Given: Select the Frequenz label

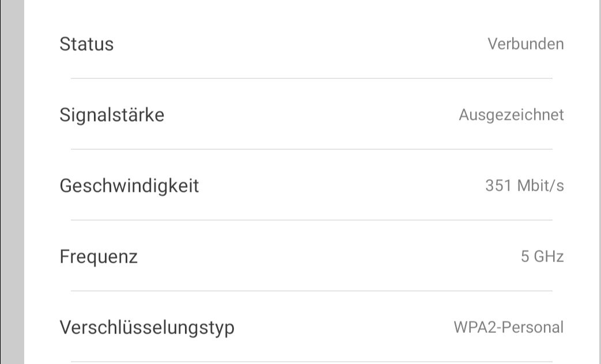Looking at the screenshot, I should (x=99, y=257).
